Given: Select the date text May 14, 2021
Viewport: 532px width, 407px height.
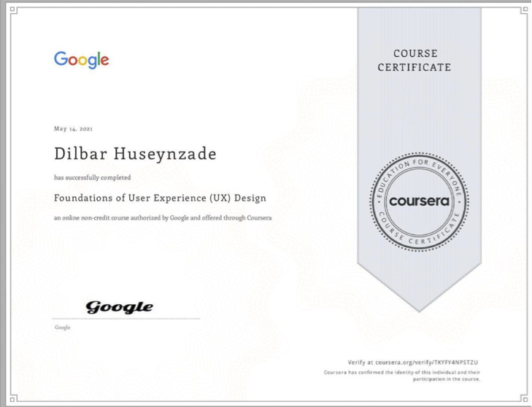Looking at the screenshot, I should point(73,128).
